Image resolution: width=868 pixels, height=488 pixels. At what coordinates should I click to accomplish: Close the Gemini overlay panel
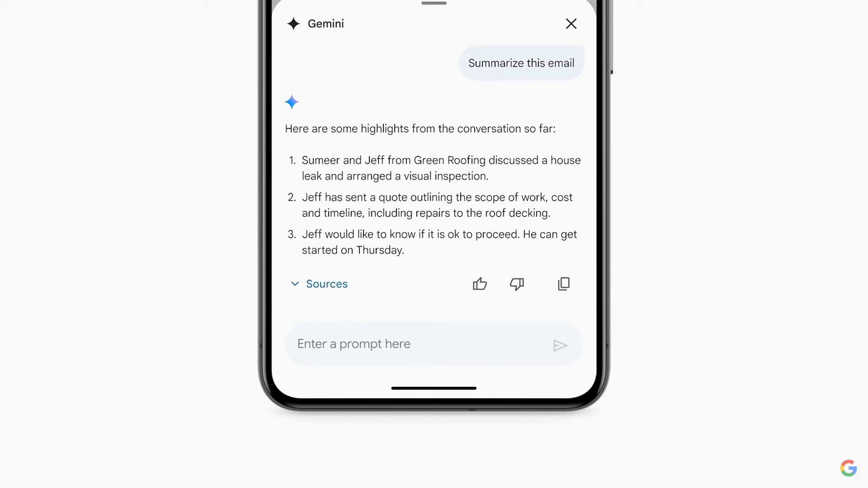pyautogui.click(x=571, y=24)
